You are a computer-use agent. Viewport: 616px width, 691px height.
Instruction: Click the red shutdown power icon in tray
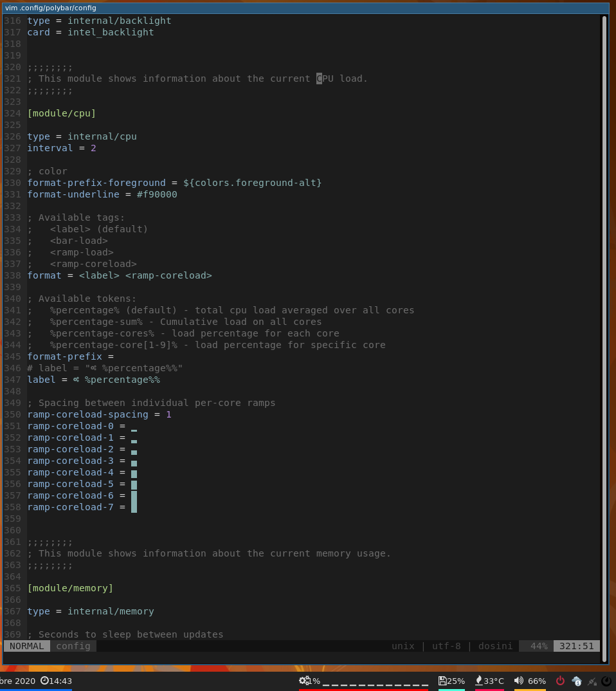click(560, 680)
